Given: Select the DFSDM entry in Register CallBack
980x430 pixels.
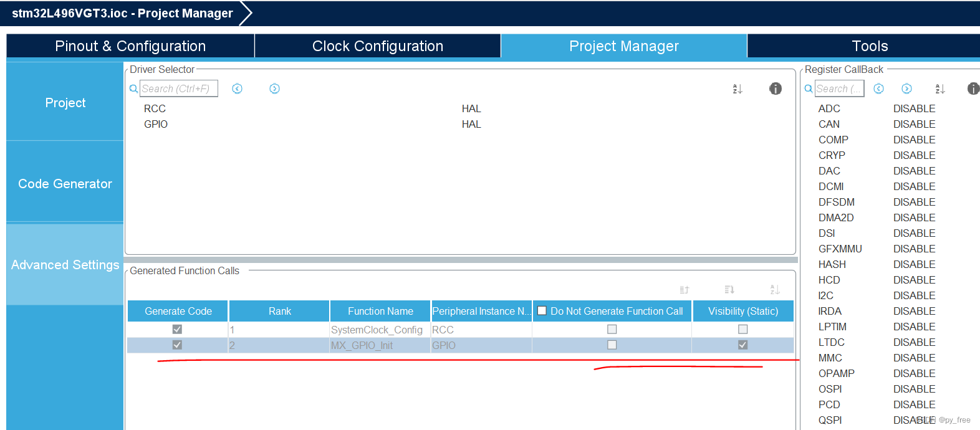Looking at the screenshot, I should click(837, 202).
